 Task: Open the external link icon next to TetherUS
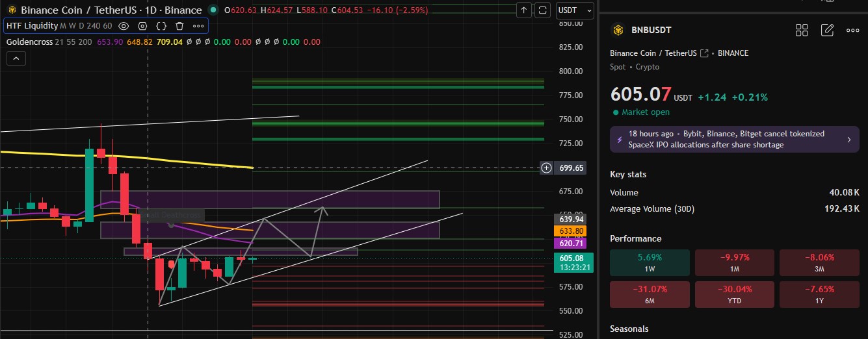click(704, 53)
